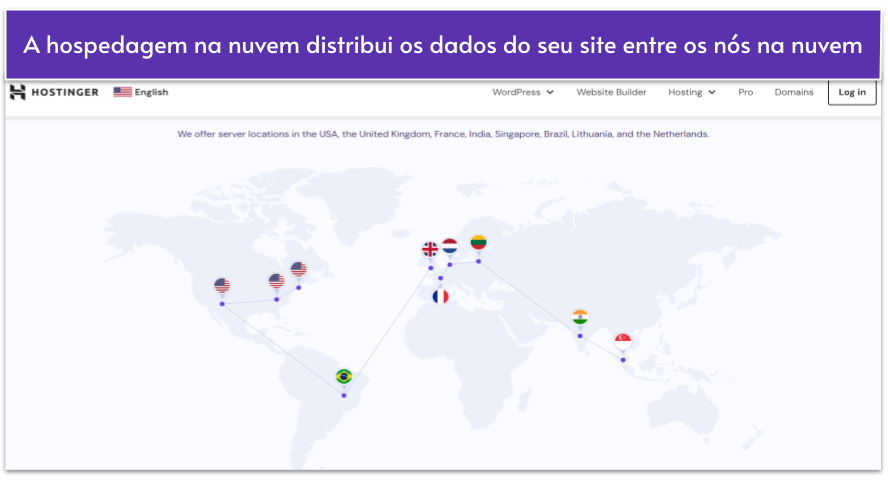The image size is (888, 480).
Task: Open the Website Builder menu item
Action: 611,92
